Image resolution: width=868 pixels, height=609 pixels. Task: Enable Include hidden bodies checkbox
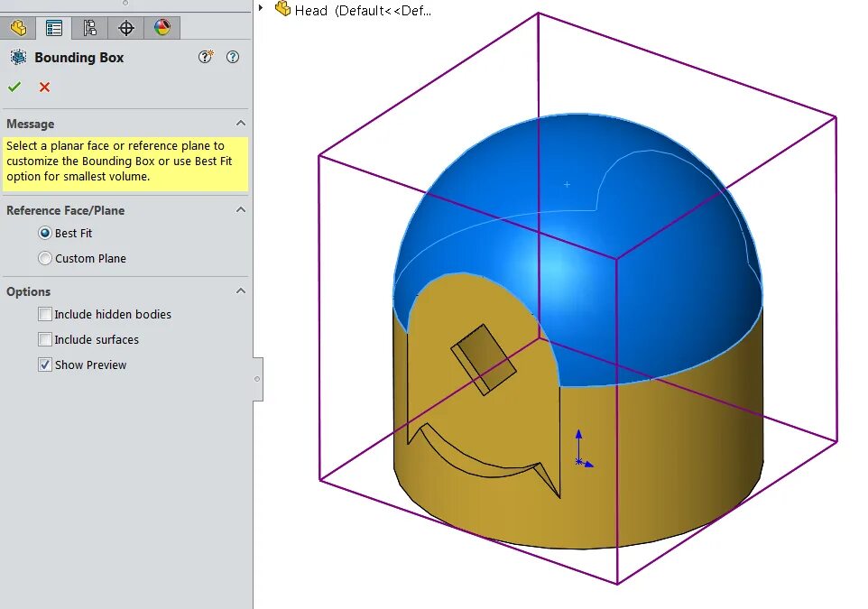(45, 314)
